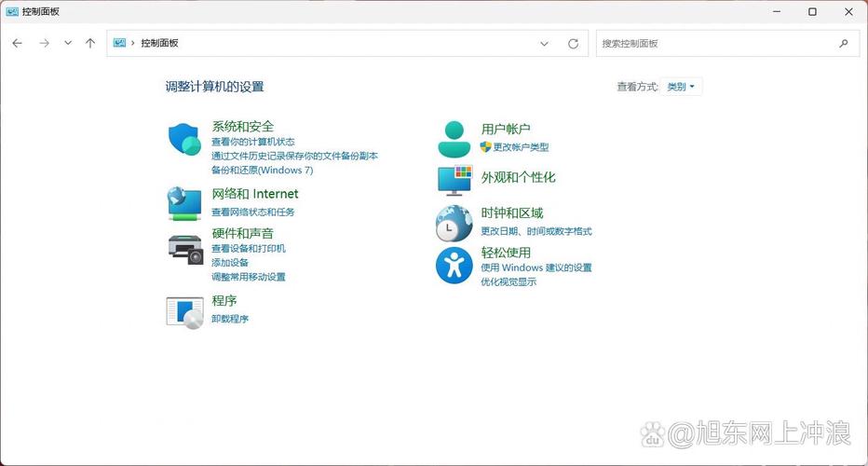Open 通过文件历史记录保存你的文件备份副本 link
This screenshot has width=868, height=466.
click(294, 157)
